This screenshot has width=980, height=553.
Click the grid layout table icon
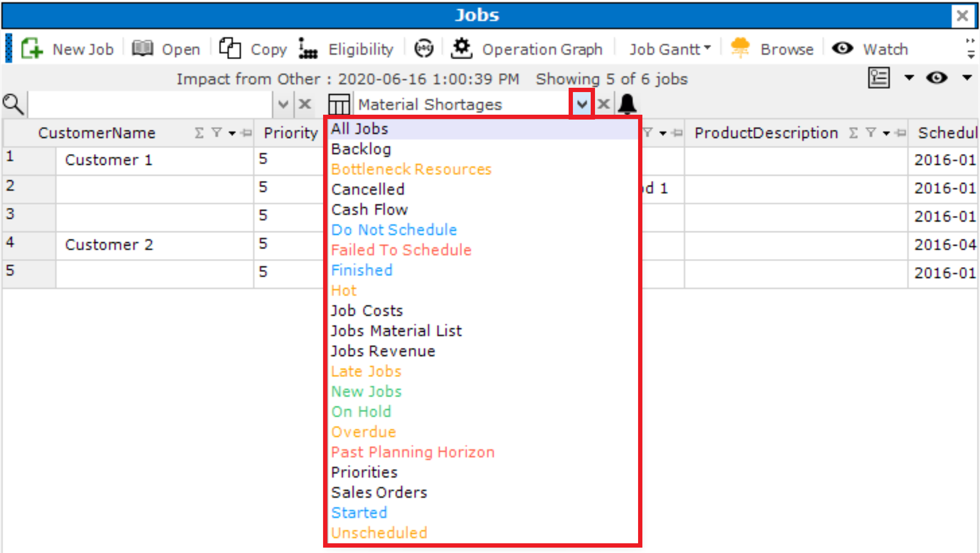339,104
